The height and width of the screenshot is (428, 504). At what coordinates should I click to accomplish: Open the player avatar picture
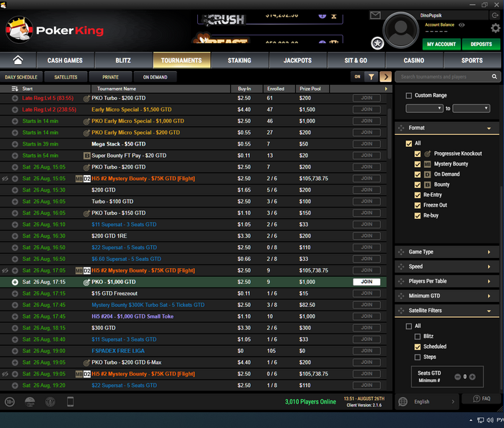(400, 30)
